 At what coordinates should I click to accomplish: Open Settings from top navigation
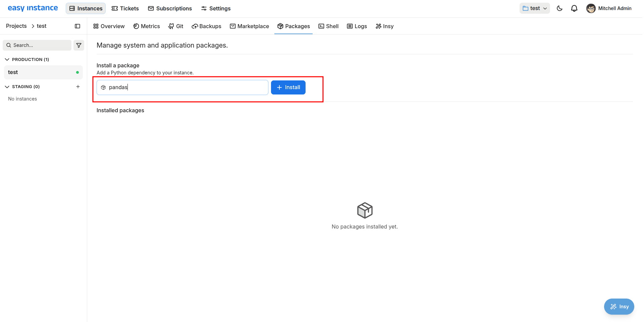pyautogui.click(x=216, y=8)
